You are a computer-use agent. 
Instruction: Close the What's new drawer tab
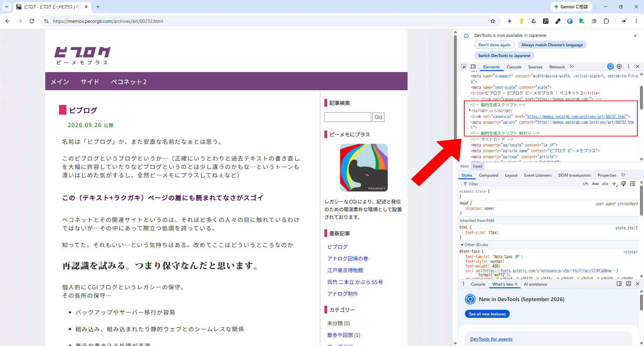click(x=516, y=284)
